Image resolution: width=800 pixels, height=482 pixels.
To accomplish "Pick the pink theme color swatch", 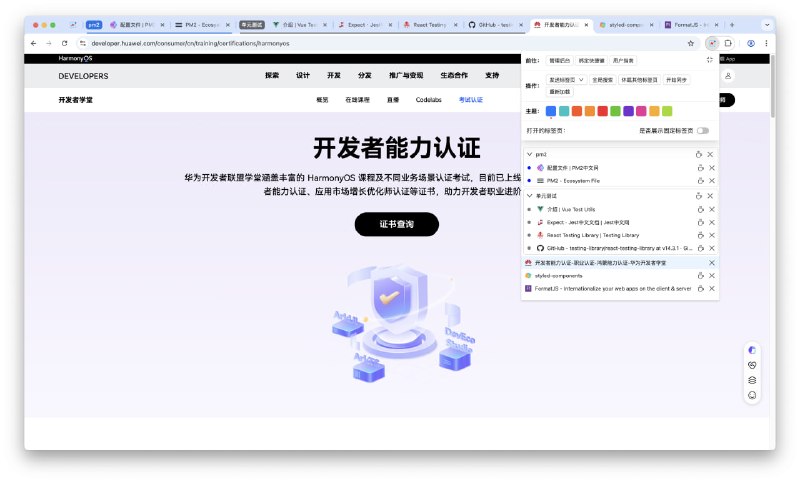I will point(641,111).
